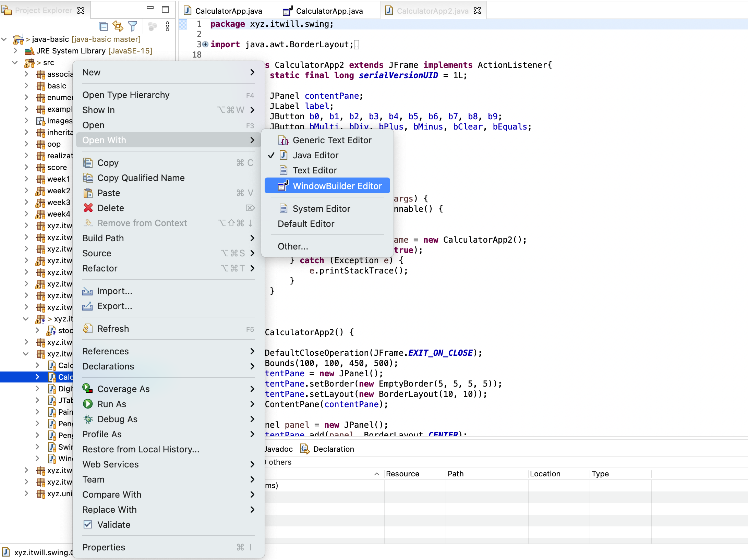Screen dimensions: 748x560
Task: Expand the week1 package node
Action: [26, 179]
